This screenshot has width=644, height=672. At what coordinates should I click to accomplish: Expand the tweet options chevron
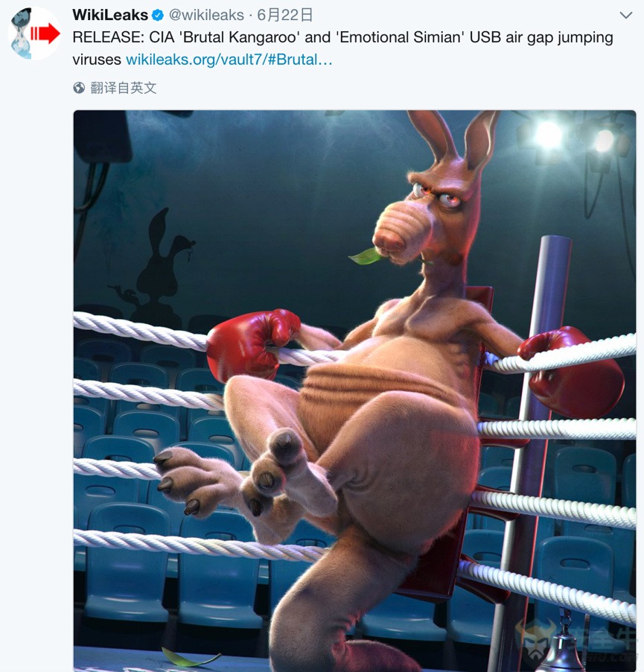tap(626, 16)
